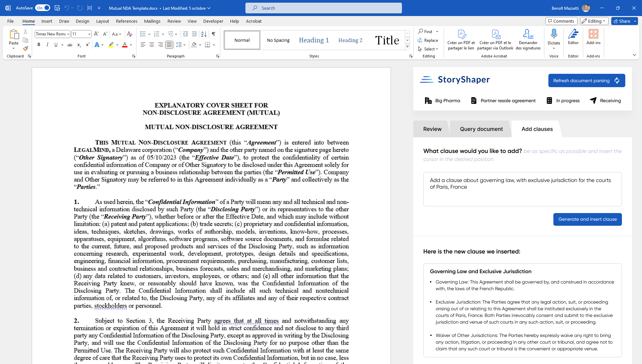642x364 pixels.
Task: Switch to the Query document tab
Action: [x=481, y=129]
